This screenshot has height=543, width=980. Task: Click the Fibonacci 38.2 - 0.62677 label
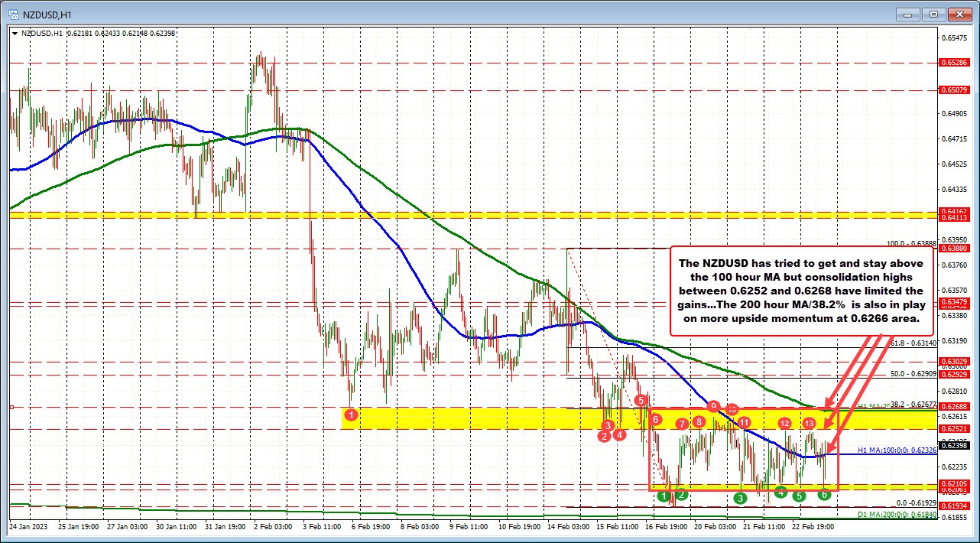tap(913, 405)
